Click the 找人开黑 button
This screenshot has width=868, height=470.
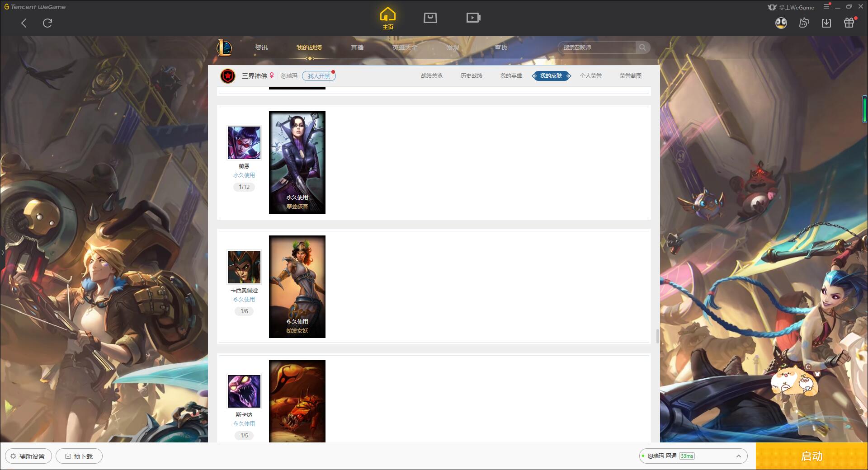(319, 76)
